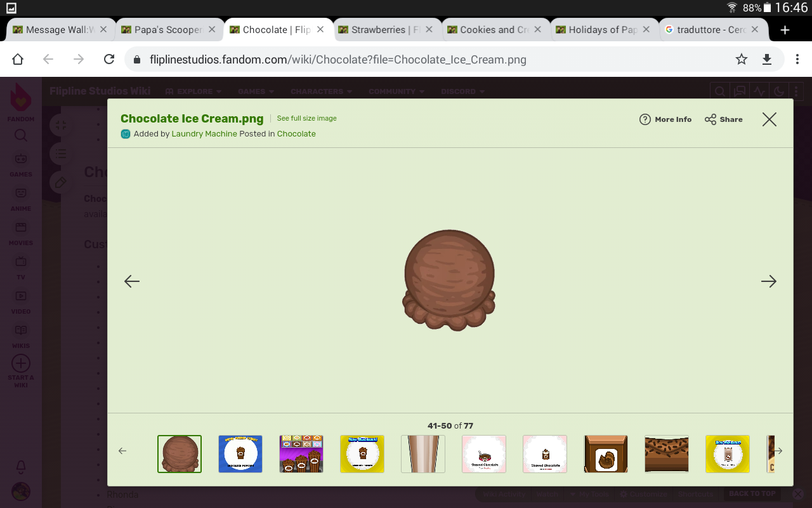The width and height of the screenshot is (812, 508).
Task: Open the notifications bell
Action: point(21,467)
